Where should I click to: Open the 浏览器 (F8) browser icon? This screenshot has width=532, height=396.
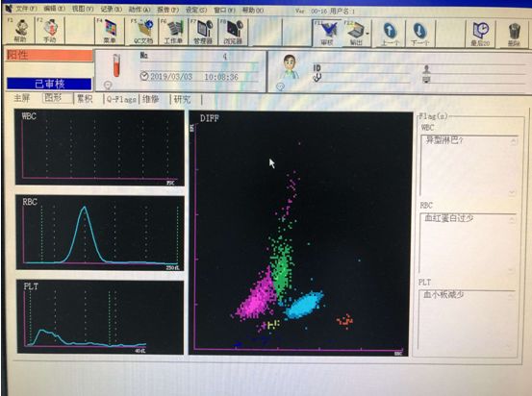pos(233,32)
